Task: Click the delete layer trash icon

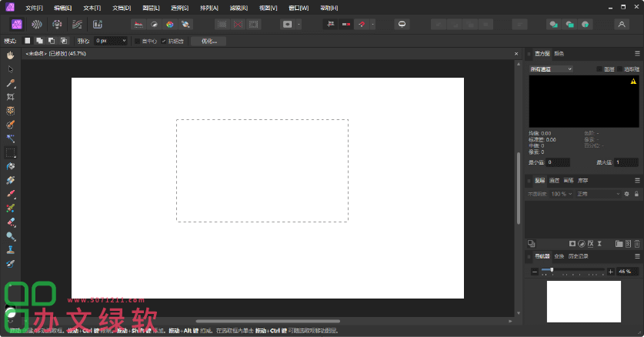Action: 637,244
